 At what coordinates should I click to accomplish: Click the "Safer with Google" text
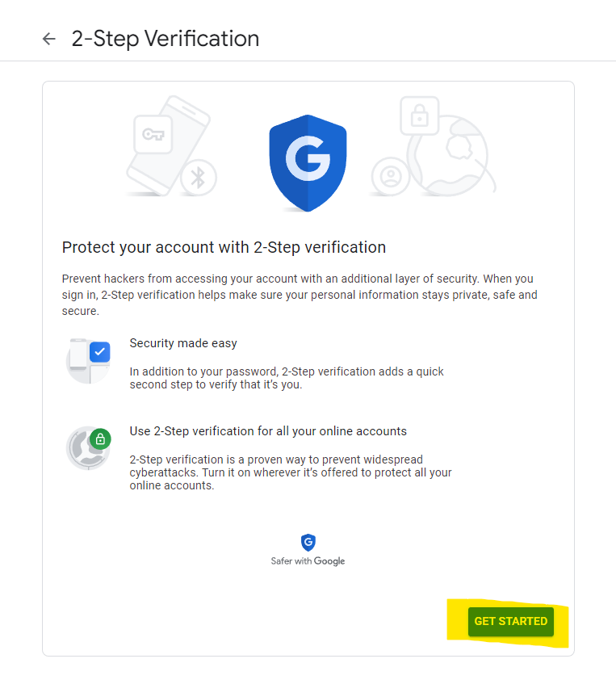click(x=308, y=561)
